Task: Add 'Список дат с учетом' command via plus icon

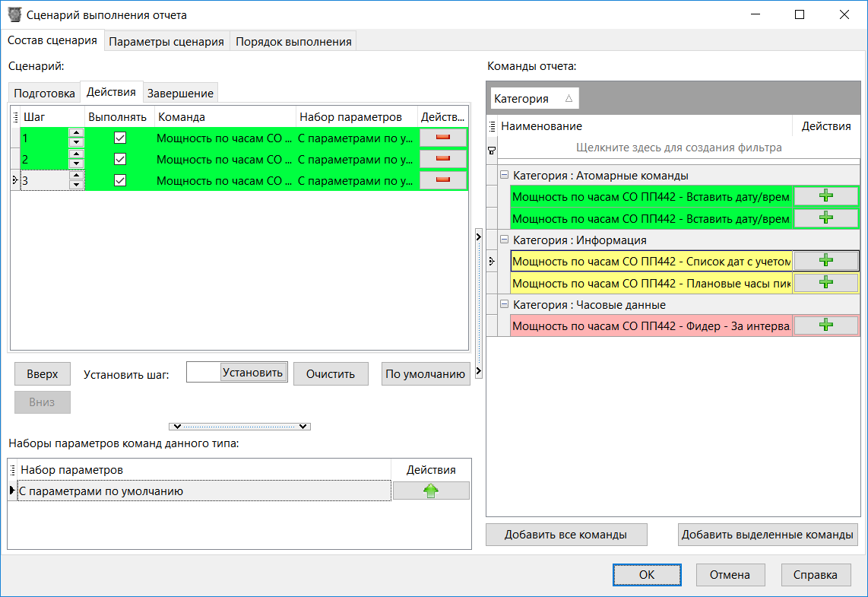Action: [x=825, y=260]
